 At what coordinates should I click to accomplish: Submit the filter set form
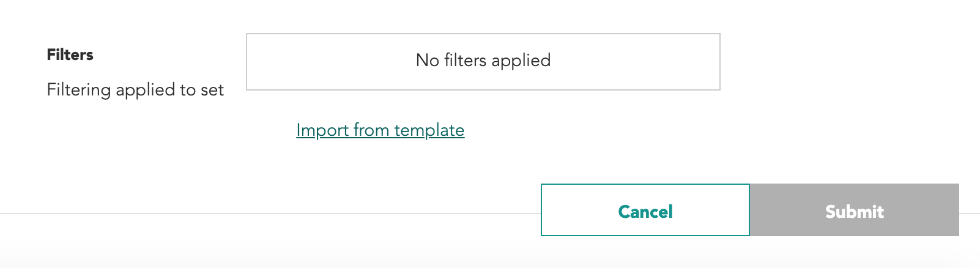[x=854, y=210]
